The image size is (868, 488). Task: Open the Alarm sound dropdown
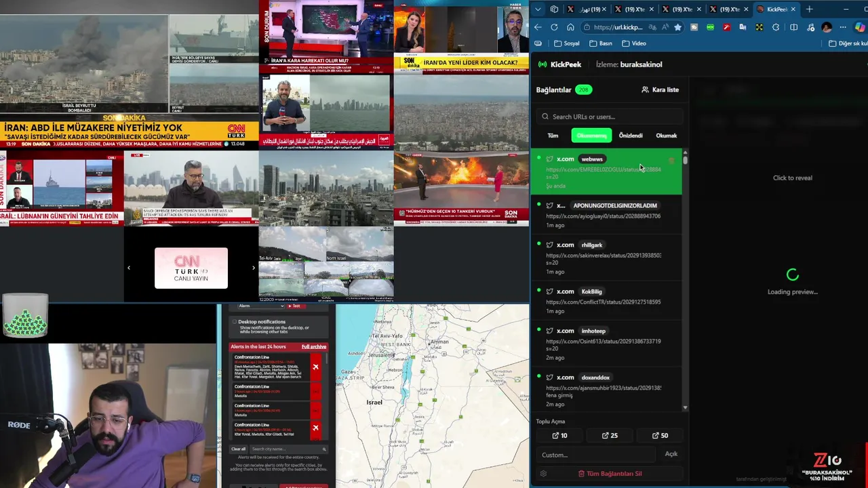click(261, 306)
